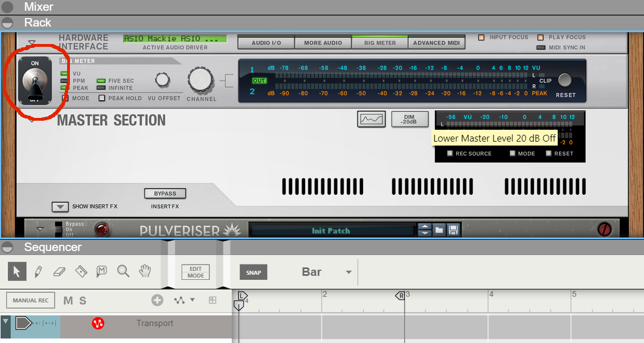Enable the Peak Hold checkbox

[103, 98]
